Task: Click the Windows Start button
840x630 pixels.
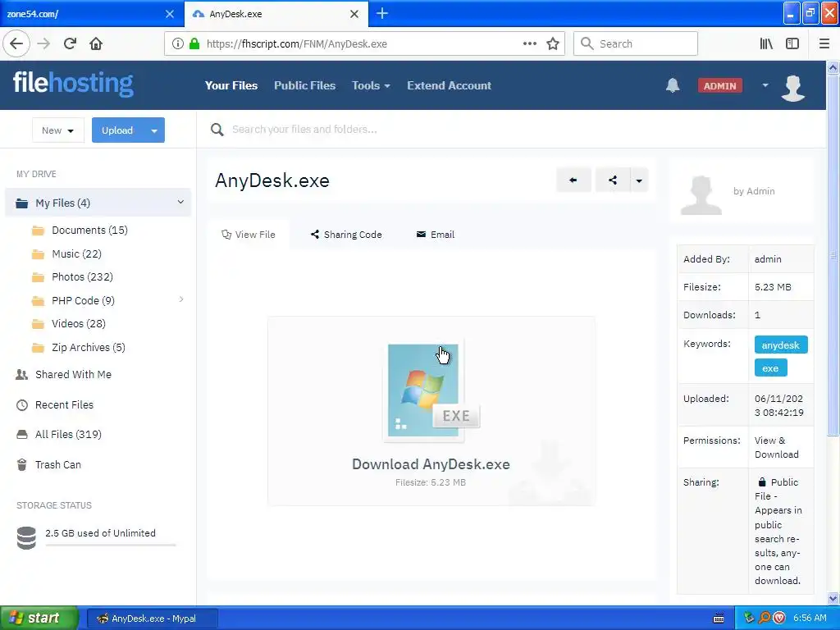Action: tap(39, 618)
